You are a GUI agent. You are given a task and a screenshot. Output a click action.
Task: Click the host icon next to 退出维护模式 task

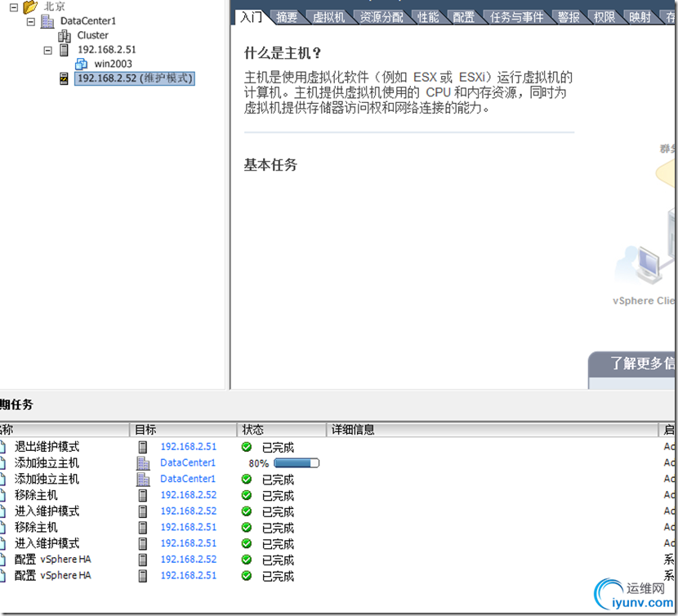144,446
